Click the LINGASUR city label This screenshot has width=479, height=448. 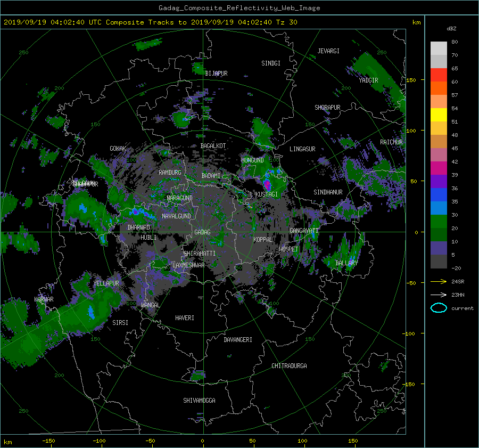(x=302, y=149)
